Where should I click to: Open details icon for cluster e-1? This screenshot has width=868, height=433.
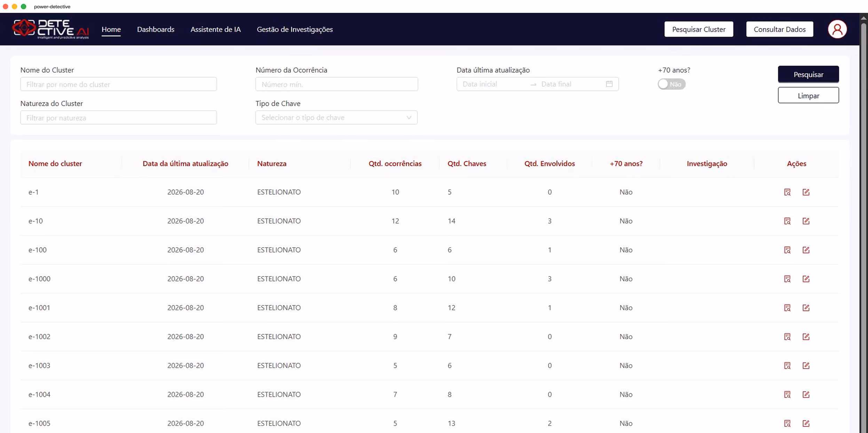coord(787,192)
